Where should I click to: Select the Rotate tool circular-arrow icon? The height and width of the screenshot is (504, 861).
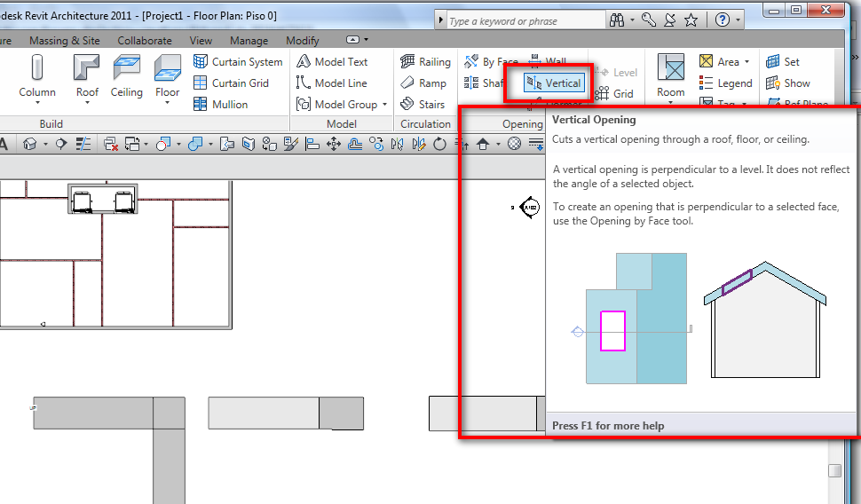coord(440,144)
